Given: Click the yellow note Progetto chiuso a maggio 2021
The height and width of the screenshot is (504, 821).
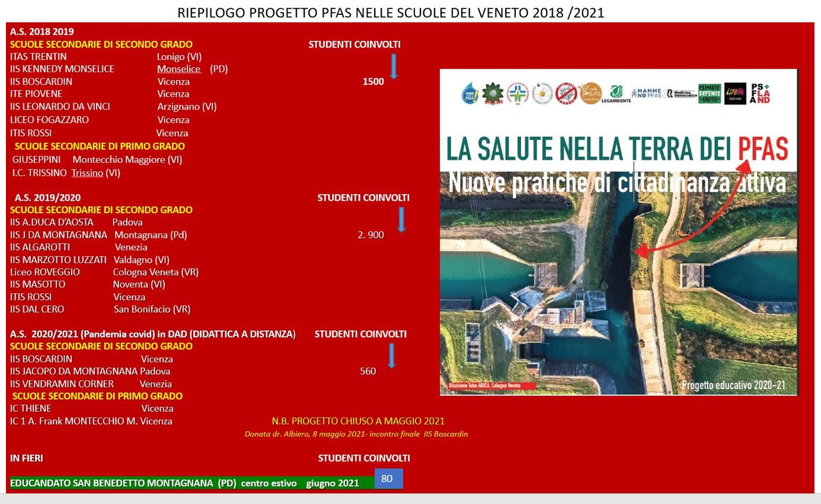Looking at the screenshot, I should tap(358, 421).
